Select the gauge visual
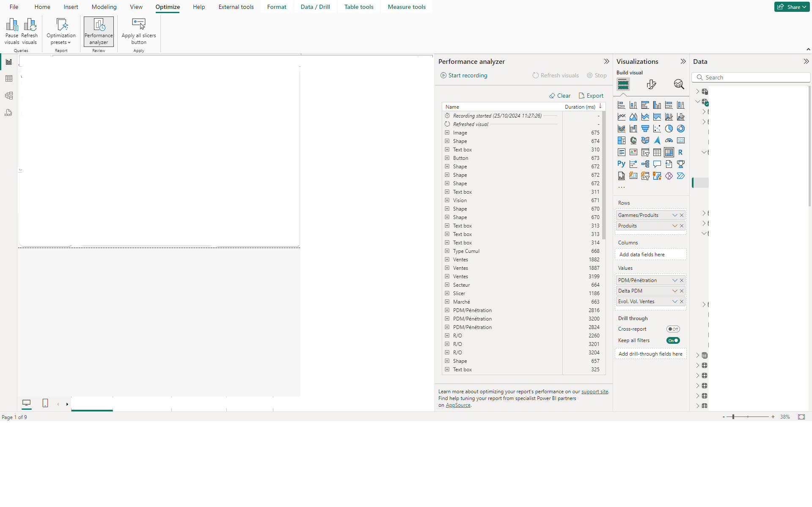 (x=669, y=141)
